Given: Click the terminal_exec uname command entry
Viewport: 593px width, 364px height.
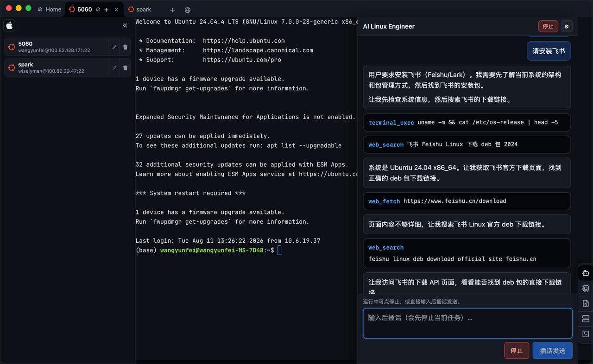Looking at the screenshot, I should [x=467, y=123].
